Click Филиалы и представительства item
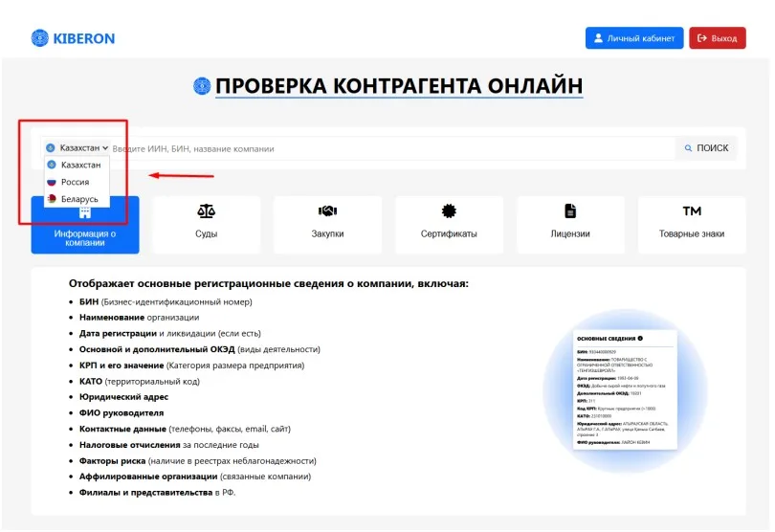The width and height of the screenshot is (775, 532). [x=157, y=493]
